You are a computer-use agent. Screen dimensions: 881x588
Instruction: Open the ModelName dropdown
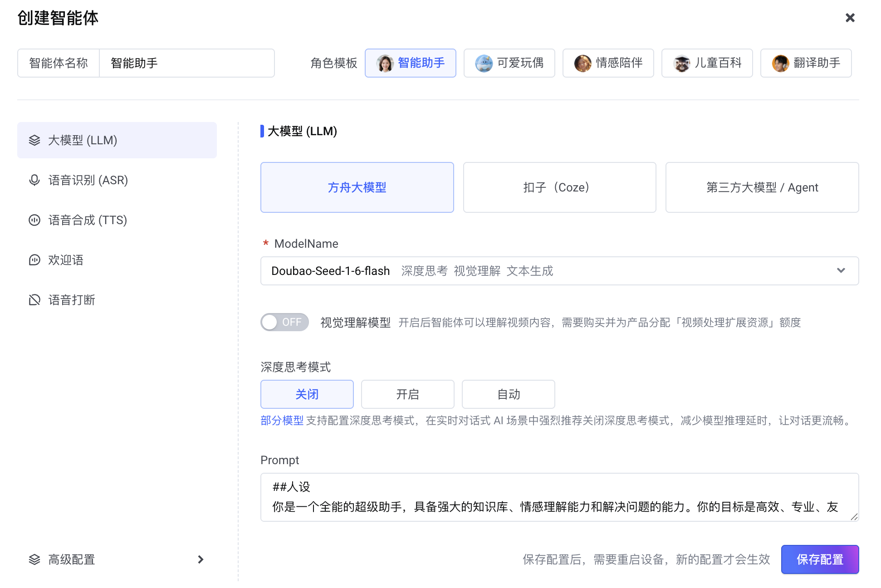coord(559,271)
